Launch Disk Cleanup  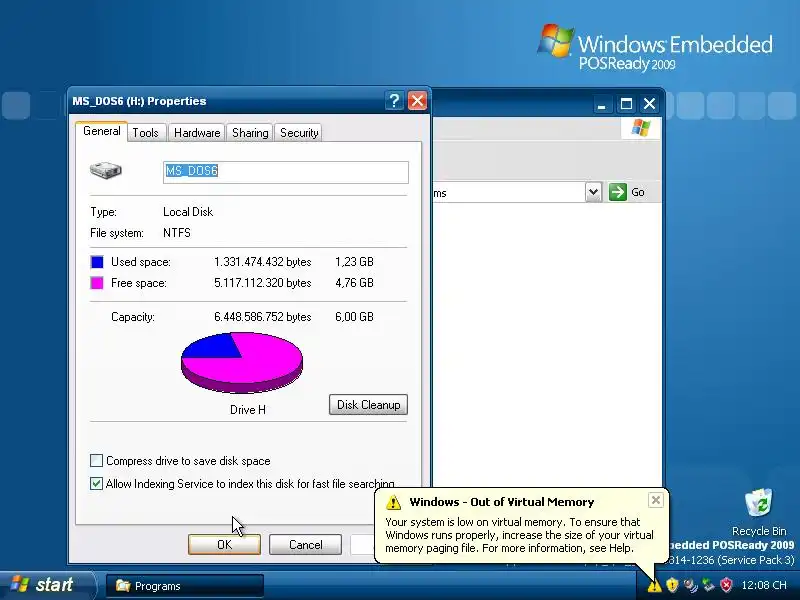tap(368, 405)
